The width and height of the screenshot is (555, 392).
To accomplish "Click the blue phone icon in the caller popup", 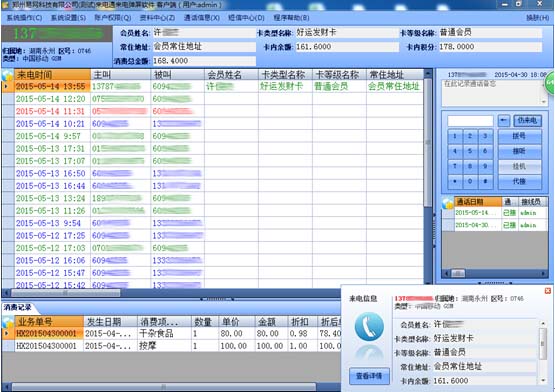I will pos(369,326).
